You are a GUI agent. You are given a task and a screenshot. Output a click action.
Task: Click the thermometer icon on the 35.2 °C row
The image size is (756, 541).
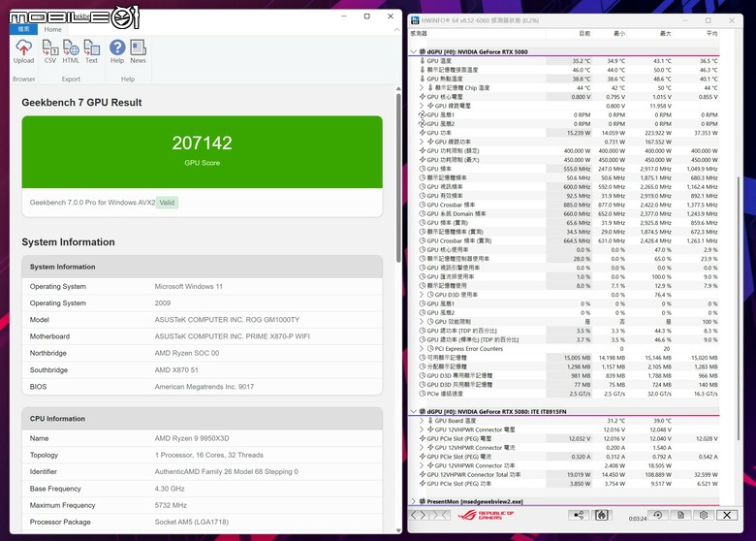coord(423,61)
